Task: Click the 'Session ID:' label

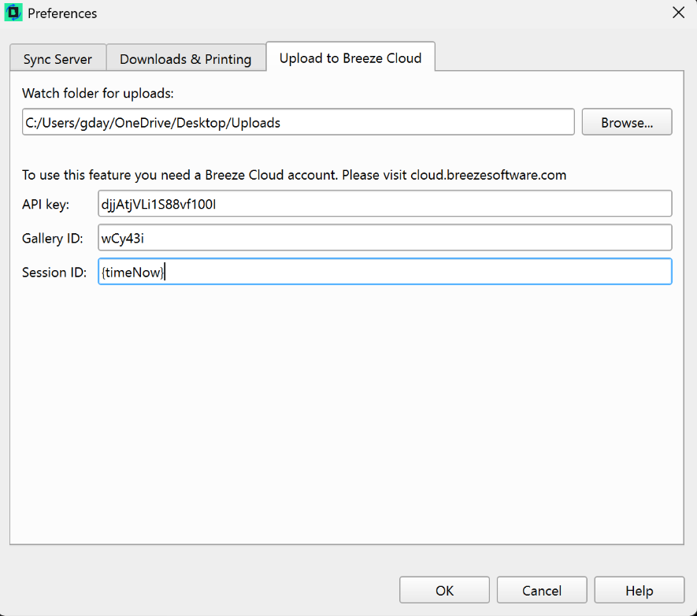Action: (x=54, y=272)
